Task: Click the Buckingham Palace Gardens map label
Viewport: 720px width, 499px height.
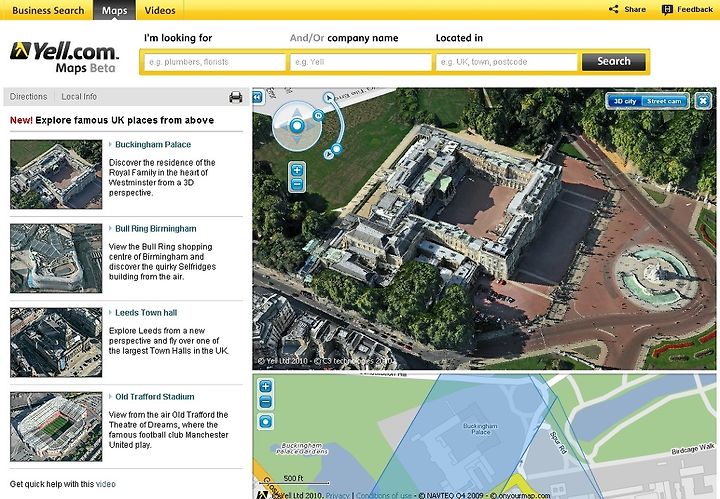Action: coord(302,448)
